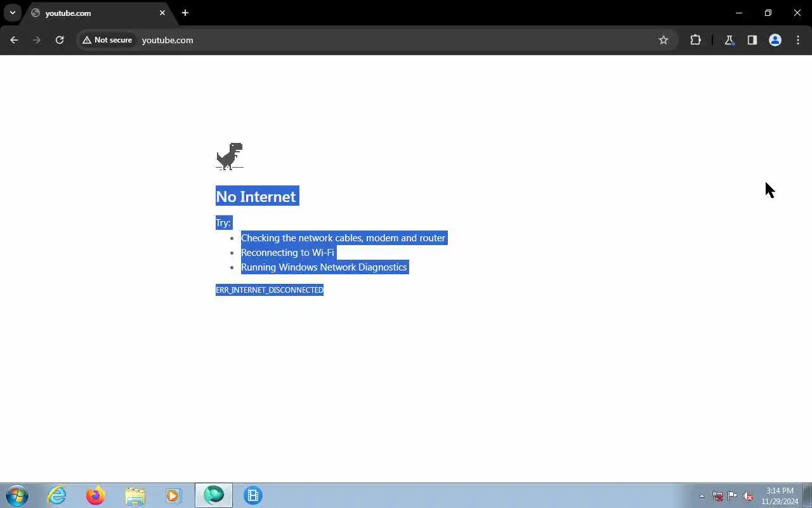
Task: Open the Windows Start menu
Action: pyautogui.click(x=17, y=495)
